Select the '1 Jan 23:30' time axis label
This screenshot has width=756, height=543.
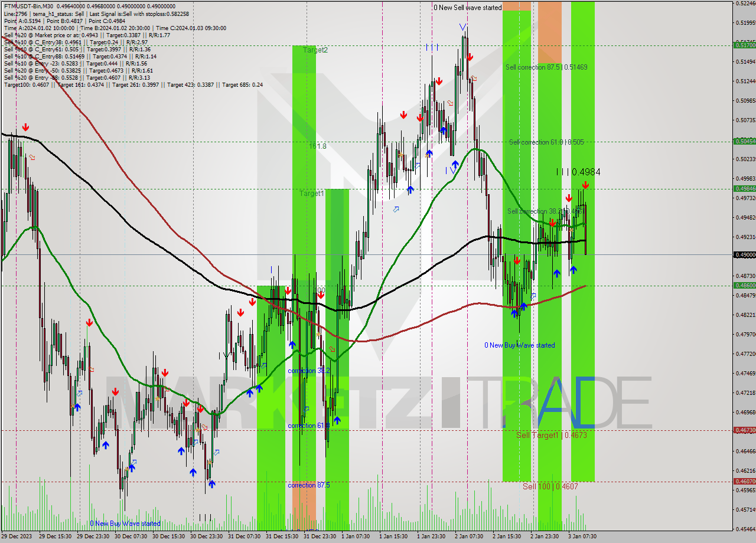point(431,537)
